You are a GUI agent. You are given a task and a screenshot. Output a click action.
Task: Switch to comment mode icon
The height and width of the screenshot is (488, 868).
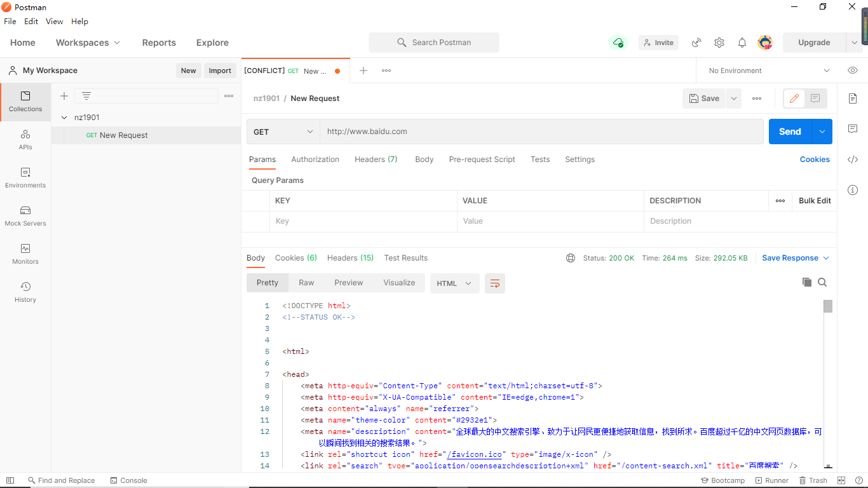(815, 98)
